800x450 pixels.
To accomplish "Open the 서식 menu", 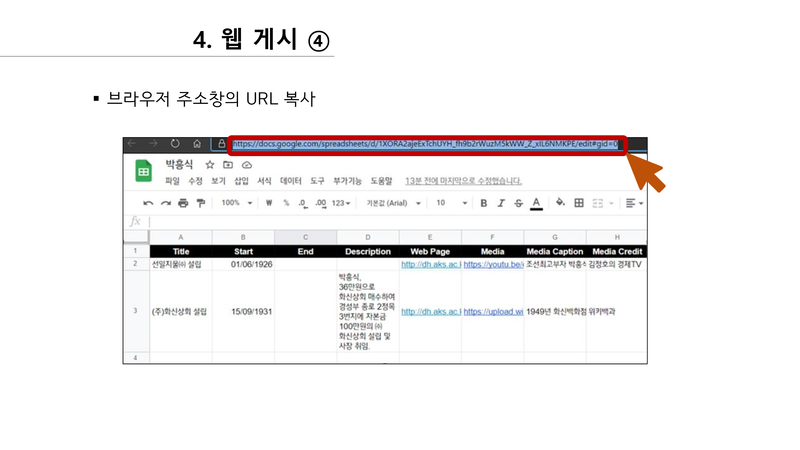I will pyautogui.click(x=264, y=181).
